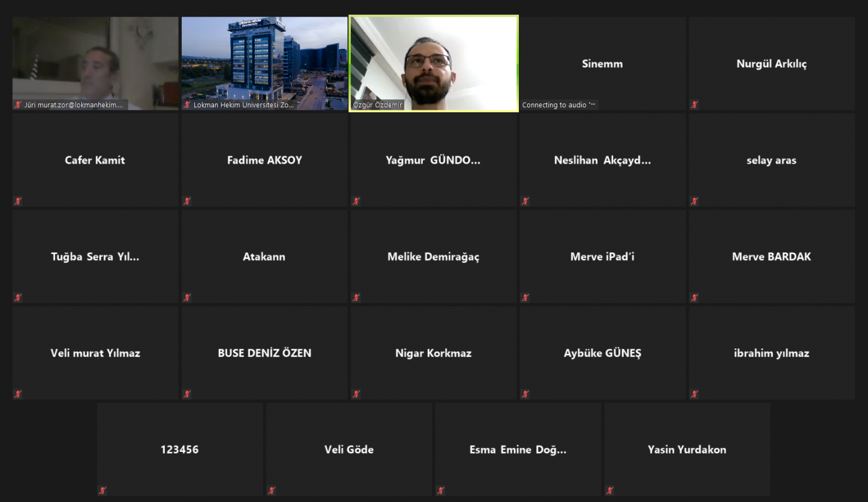Click muted mic icon on Esma Emine Doğ... tile
Viewport: 868px width, 502px height.
coord(441,491)
